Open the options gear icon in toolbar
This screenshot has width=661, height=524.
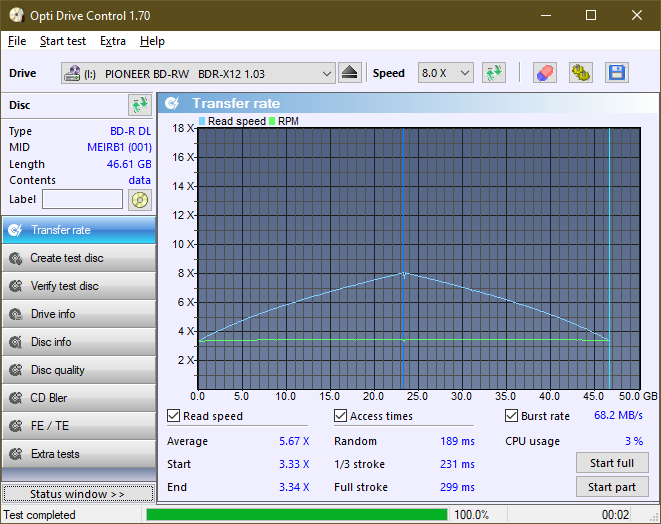[x=581, y=73]
